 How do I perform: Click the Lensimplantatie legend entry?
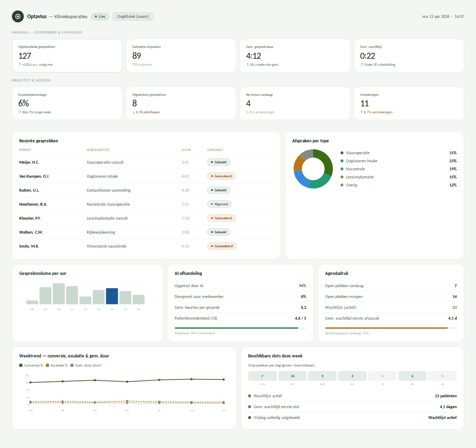pyautogui.click(x=399, y=177)
